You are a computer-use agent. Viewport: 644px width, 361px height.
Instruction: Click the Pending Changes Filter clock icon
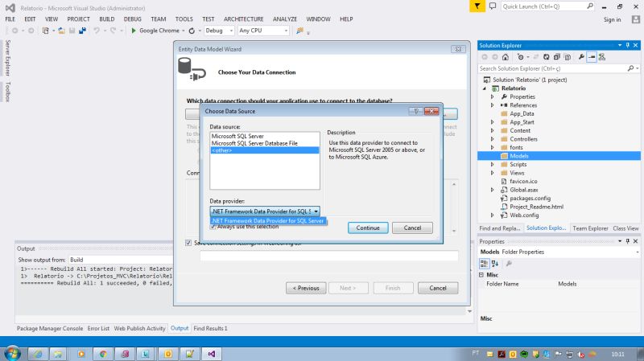pos(521,57)
